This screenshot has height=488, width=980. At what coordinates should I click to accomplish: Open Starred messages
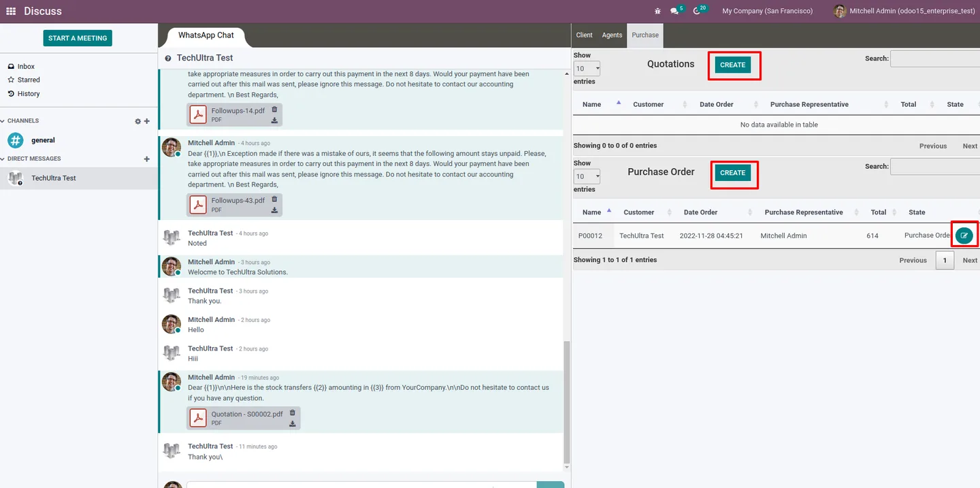[29, 80]
